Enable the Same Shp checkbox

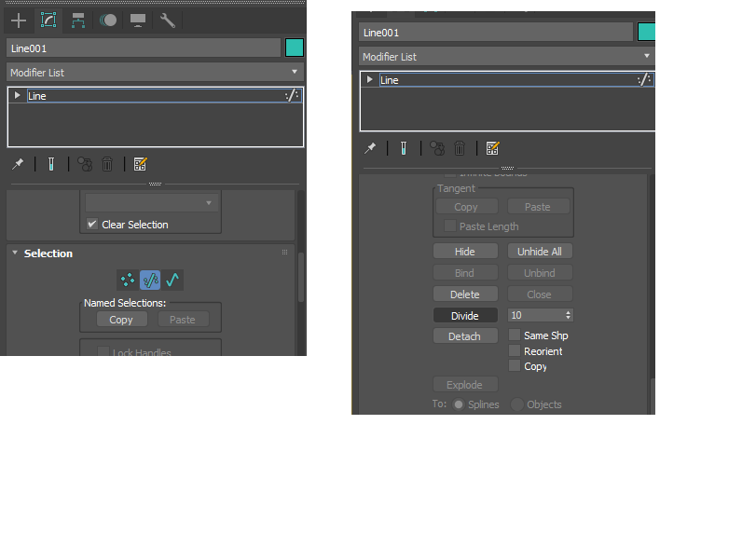515,335
